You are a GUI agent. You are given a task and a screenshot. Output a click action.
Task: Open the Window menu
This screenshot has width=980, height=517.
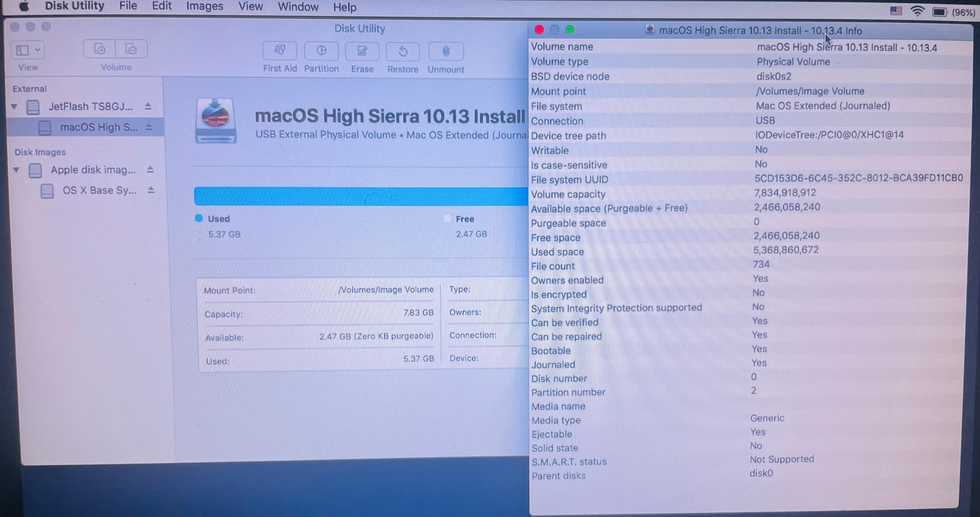pyautogui.click(x=298, y=7)
